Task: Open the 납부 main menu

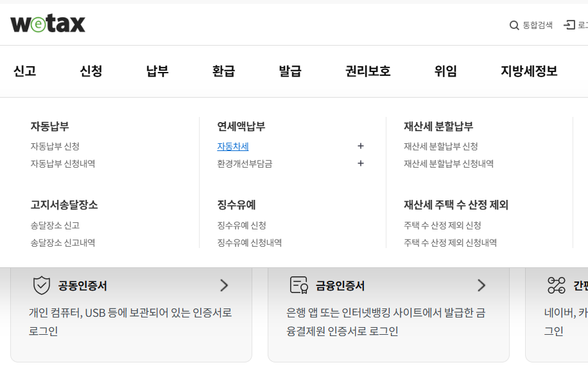Action: click(157, 71)
